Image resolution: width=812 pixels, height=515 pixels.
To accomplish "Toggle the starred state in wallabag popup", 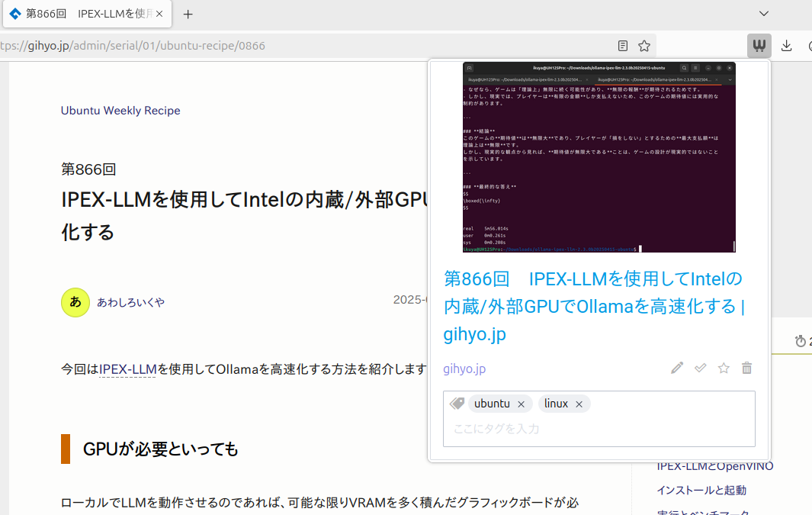I will pos(724,369).
